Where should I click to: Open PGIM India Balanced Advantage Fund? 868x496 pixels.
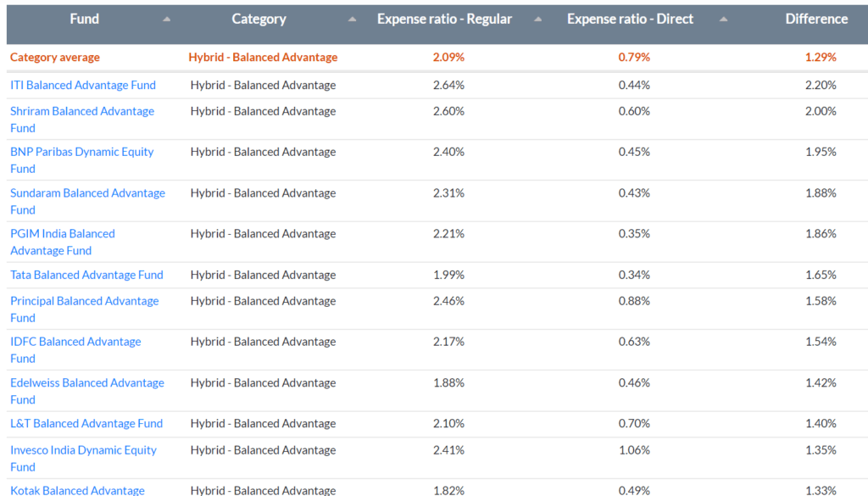pos(63,233)
